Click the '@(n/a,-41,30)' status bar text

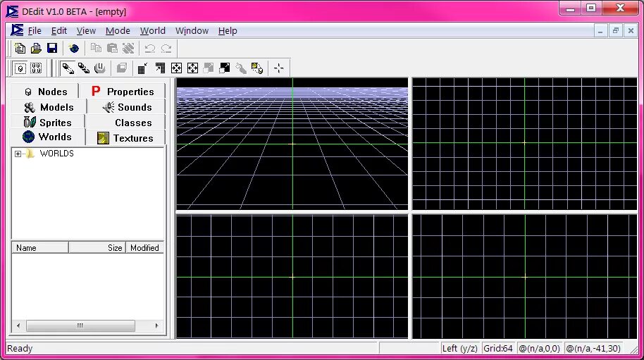pyautogui.click(x=593, y=349)
